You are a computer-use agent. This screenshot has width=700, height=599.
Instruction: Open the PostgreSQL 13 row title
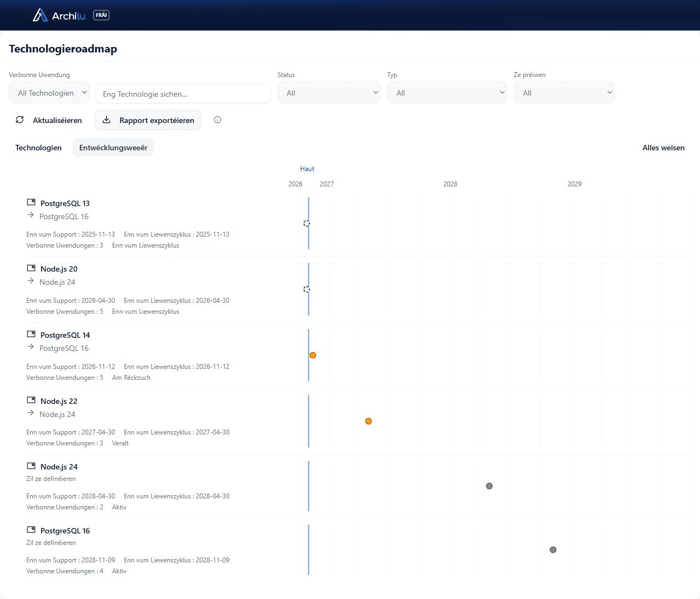click(65, 203)
